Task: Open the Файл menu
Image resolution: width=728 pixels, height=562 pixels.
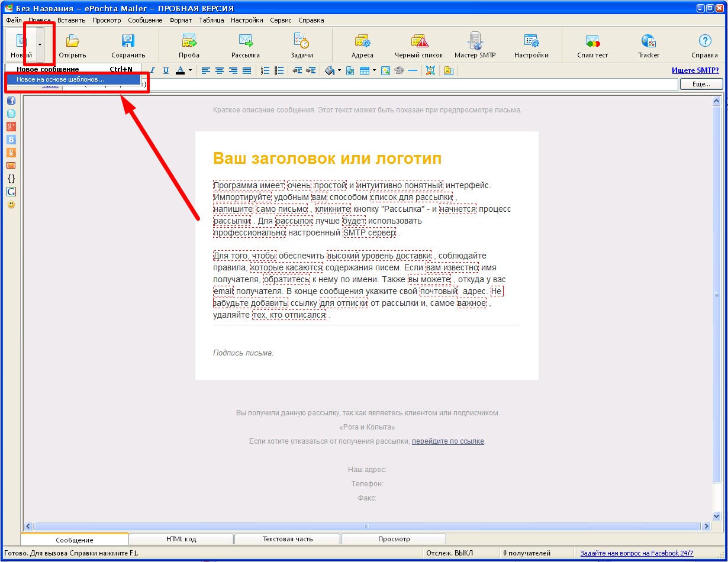Action: tap(13, 20)
